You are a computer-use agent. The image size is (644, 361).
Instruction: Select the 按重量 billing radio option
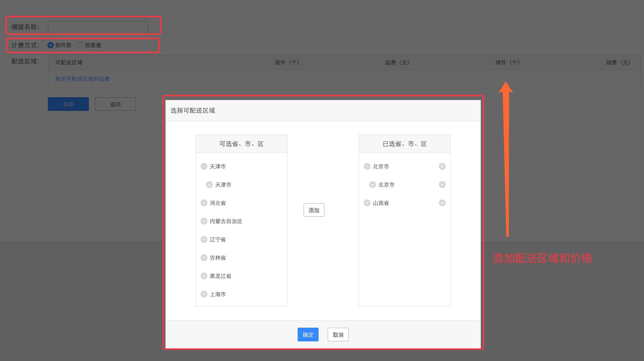(x=80, y=45)
